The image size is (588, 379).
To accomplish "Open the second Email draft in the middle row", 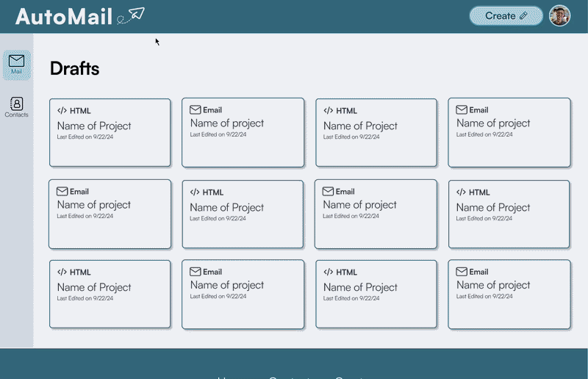I will click(376, 214).
